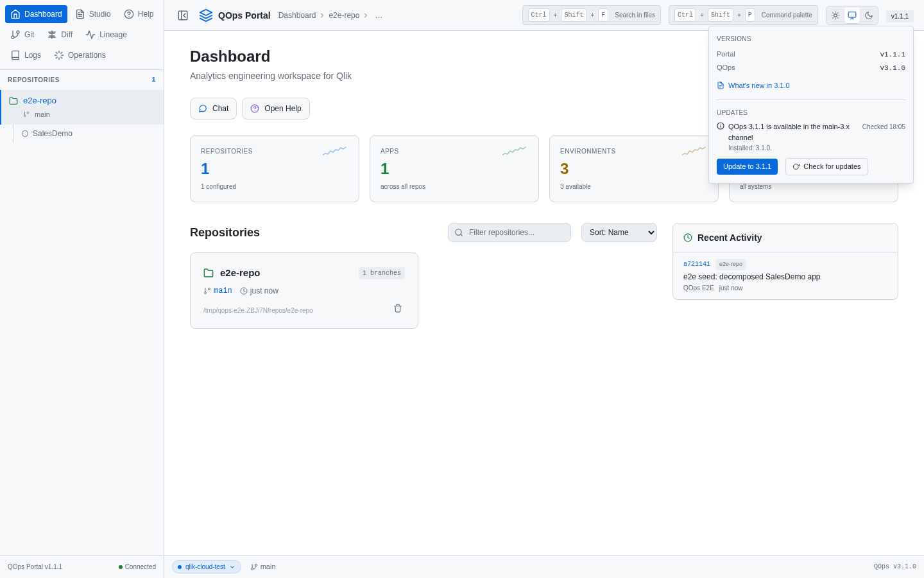Open the Logs nav tab
Image resolution: width=924 pixels, height=578 pixels.
[26, 55]
